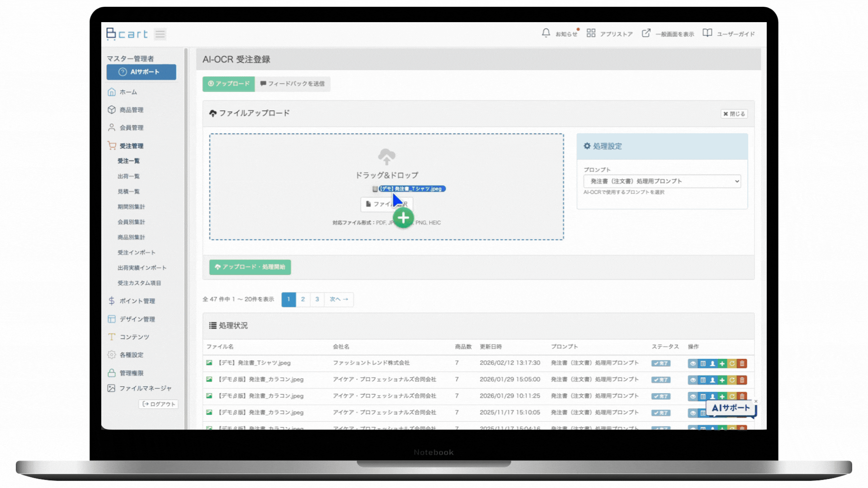Click the list detail icon in second row

click(x=703, y=380)
